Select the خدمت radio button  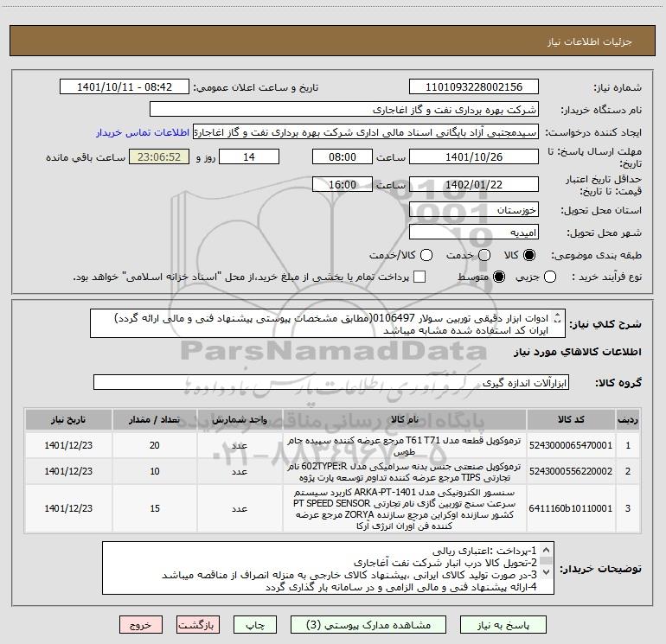pyautogui.click(x=484, y=255)
